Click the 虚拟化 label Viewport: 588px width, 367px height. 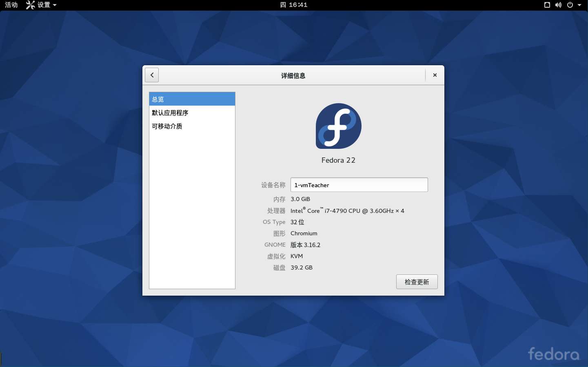tap(276, 256)
